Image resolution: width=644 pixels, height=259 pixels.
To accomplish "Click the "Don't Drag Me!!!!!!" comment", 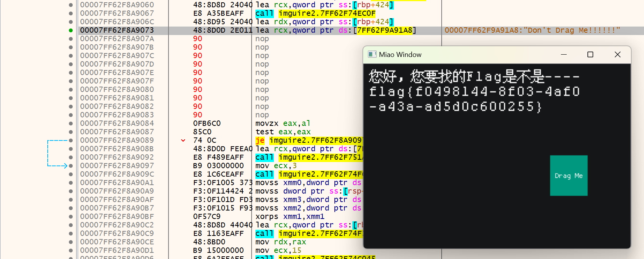I will point(532,30).
